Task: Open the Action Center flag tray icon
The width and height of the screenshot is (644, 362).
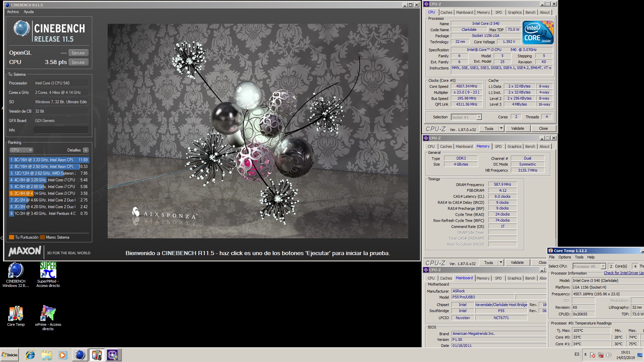Action: 593,355
